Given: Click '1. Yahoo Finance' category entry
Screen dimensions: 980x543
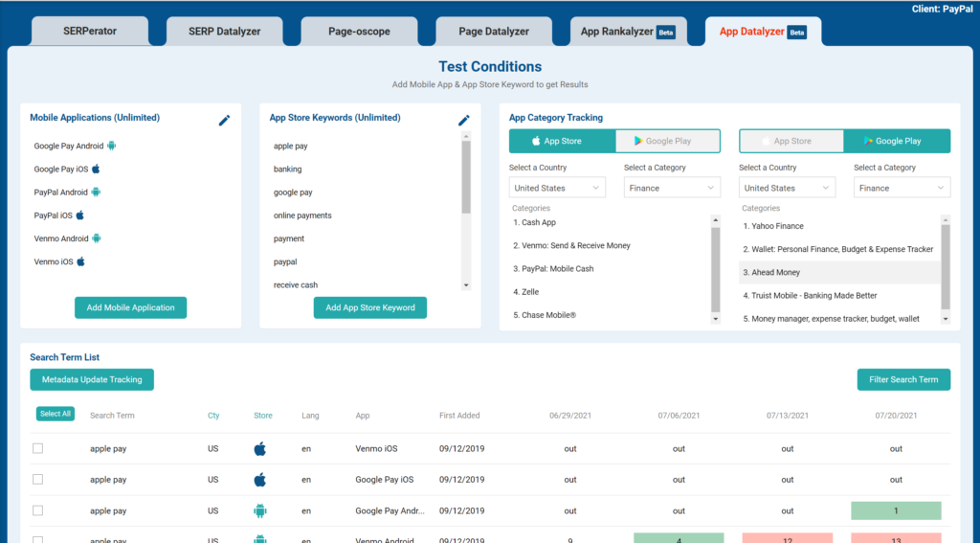Looking at the screenshot, I should [x=773, y=226].
